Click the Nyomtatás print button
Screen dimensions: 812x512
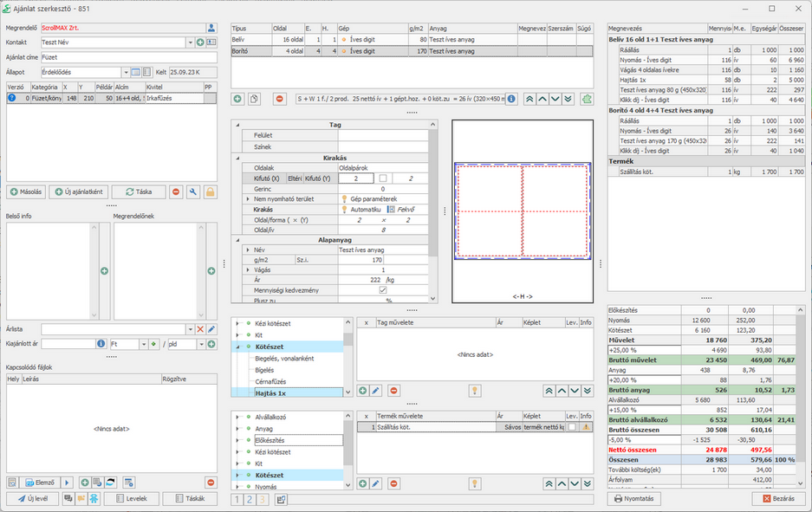[634, 498]
